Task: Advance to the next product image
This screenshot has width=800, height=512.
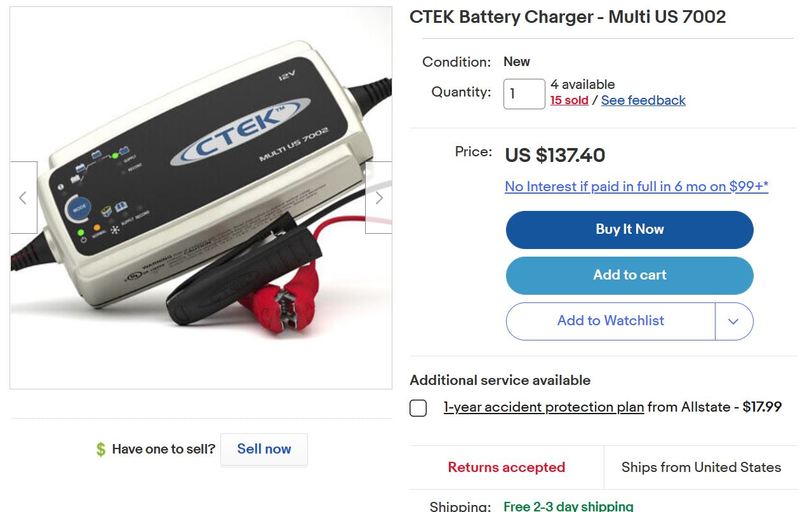Action: [x=378, y=198]
